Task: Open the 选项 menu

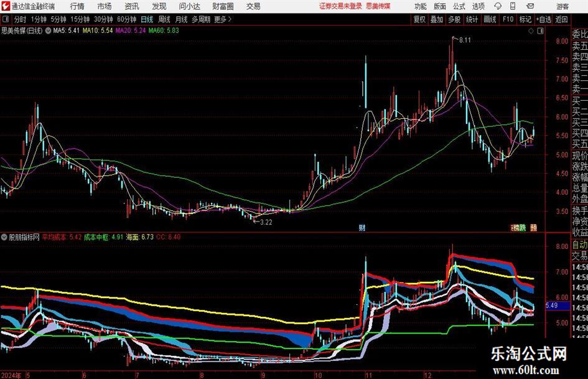Action: 478,6
